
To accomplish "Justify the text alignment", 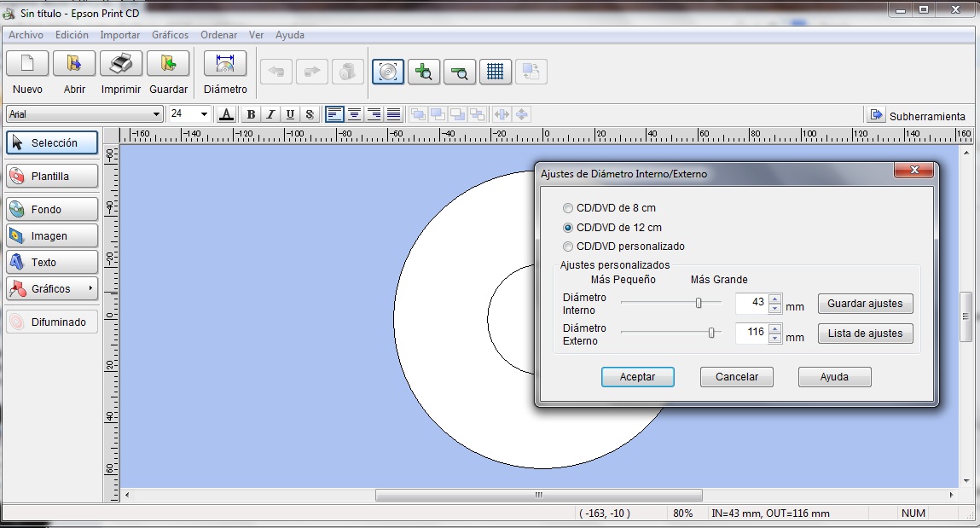I will 393,113.
